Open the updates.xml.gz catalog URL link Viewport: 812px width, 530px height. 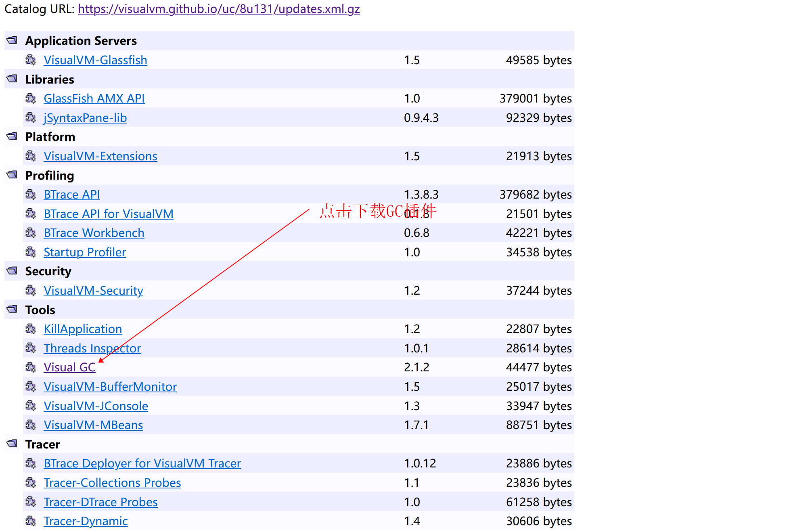(219, 9)
